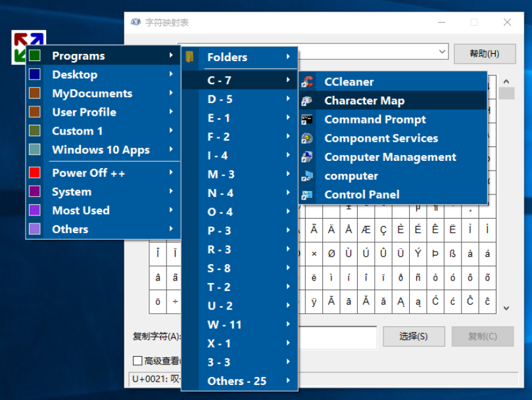Launch Control Panel from the submenu
Image resolution: width=532 pixels, height=400 pixels.
pyautogui.click(x=393, y=194)
